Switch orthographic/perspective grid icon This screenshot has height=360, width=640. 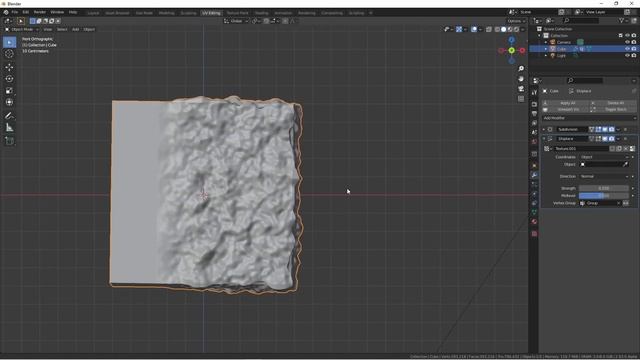click(x=521, y=99)
